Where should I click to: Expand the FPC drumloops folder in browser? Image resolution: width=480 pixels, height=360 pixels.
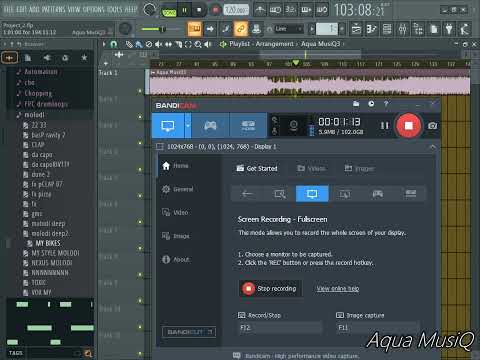point(43,104)
